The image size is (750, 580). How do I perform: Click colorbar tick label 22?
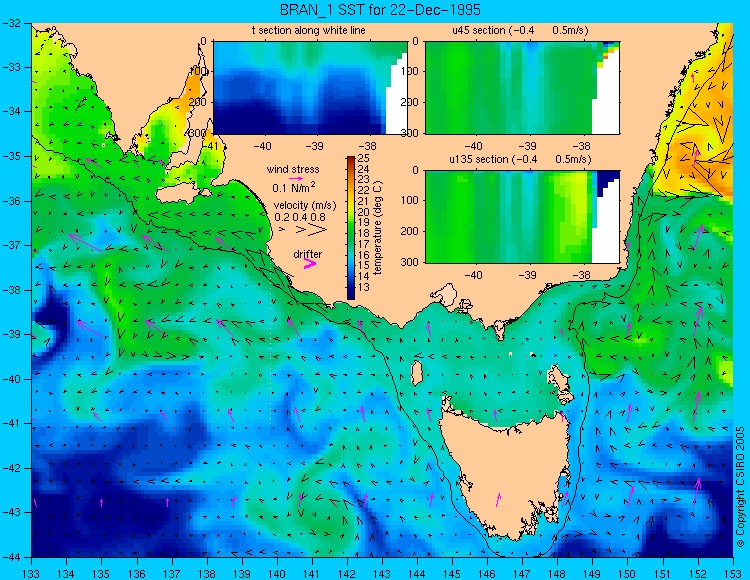click(364, 190)
